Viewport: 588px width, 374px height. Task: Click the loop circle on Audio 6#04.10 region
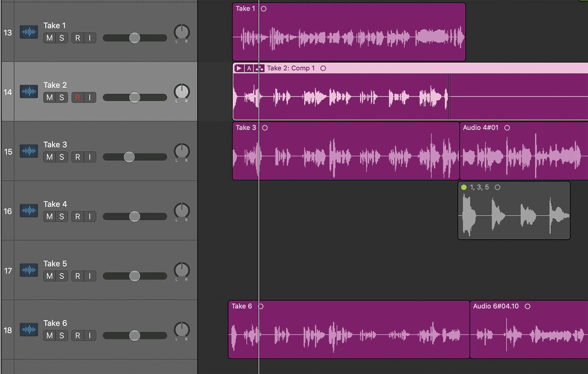pos(528,306)
